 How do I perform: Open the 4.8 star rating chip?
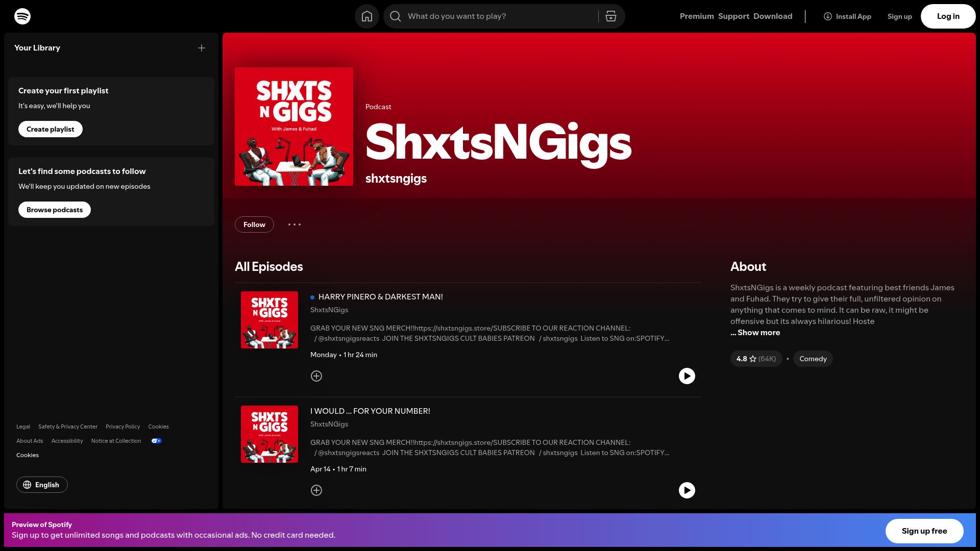pyautogui.click(x=756, y=359)
